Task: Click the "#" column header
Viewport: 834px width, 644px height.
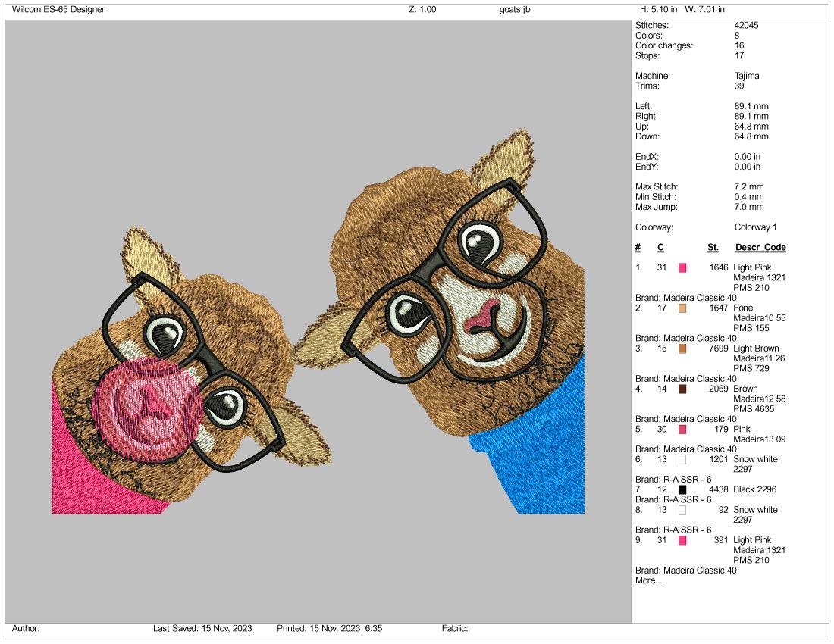Action: click(638, 248)
